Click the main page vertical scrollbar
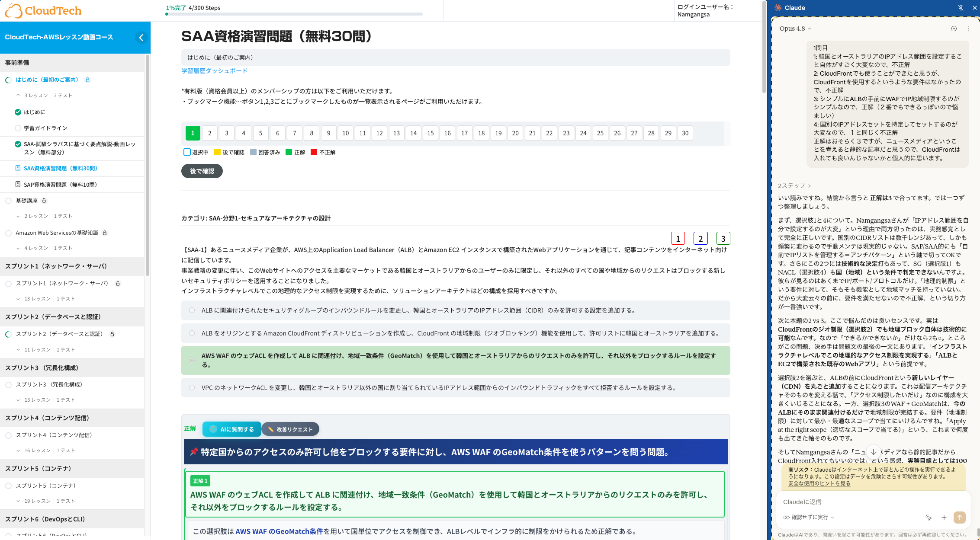 point(764,47)
